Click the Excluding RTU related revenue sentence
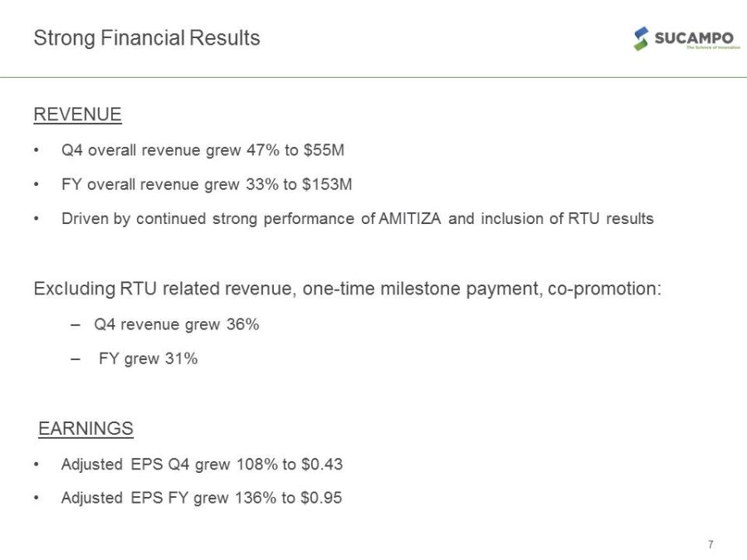 (347, 290)
